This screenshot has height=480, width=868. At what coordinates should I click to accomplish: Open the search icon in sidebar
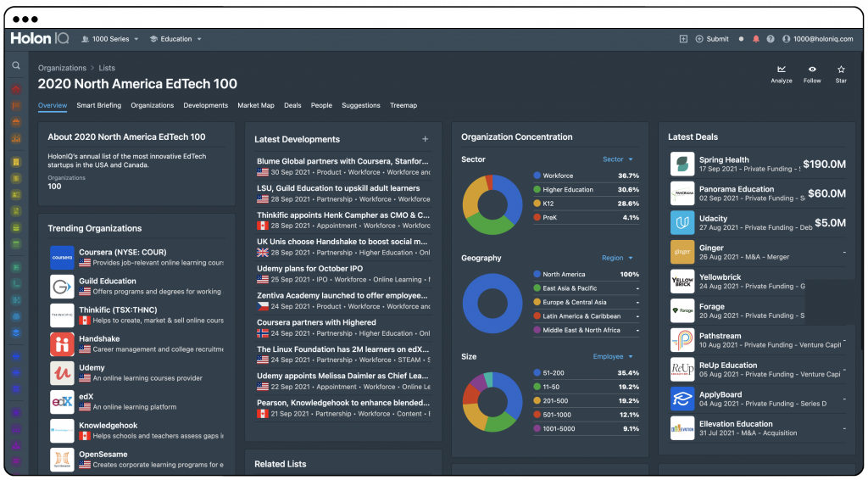16,66
